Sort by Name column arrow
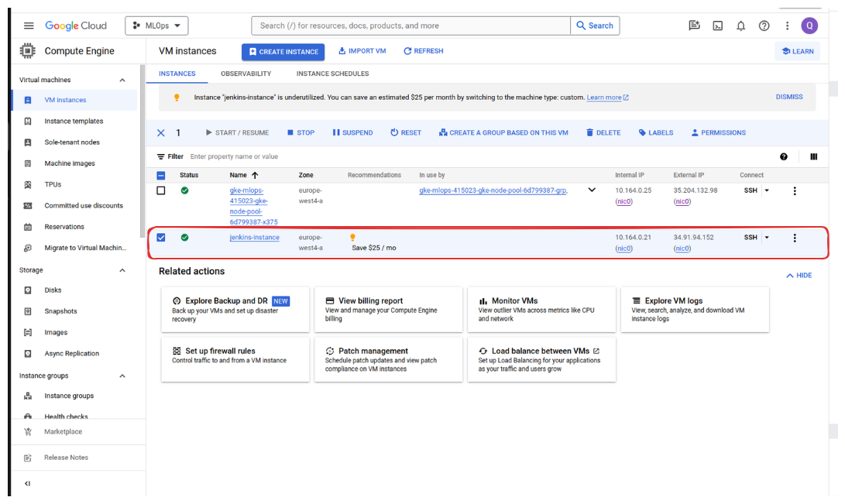This screenshot has width=845, height=504. [x=255, y=175]
